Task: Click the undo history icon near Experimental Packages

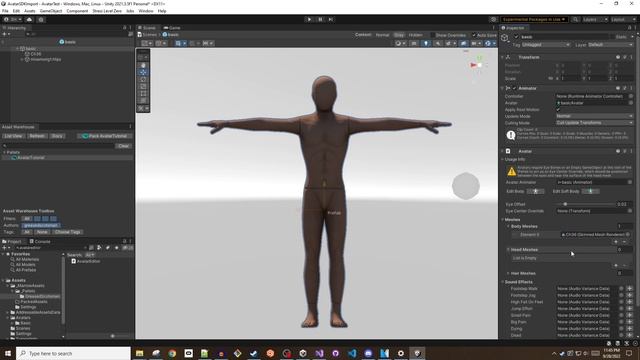Action: point(493,19)
